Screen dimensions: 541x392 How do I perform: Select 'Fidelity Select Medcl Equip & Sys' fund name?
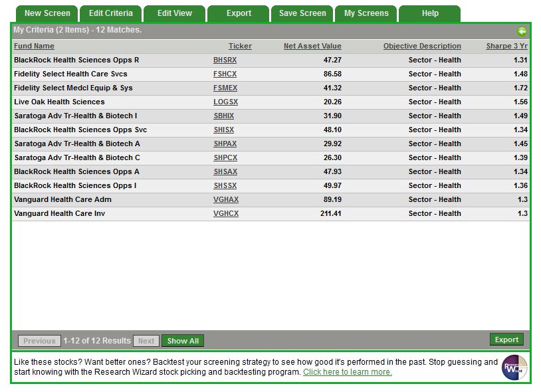74,88
